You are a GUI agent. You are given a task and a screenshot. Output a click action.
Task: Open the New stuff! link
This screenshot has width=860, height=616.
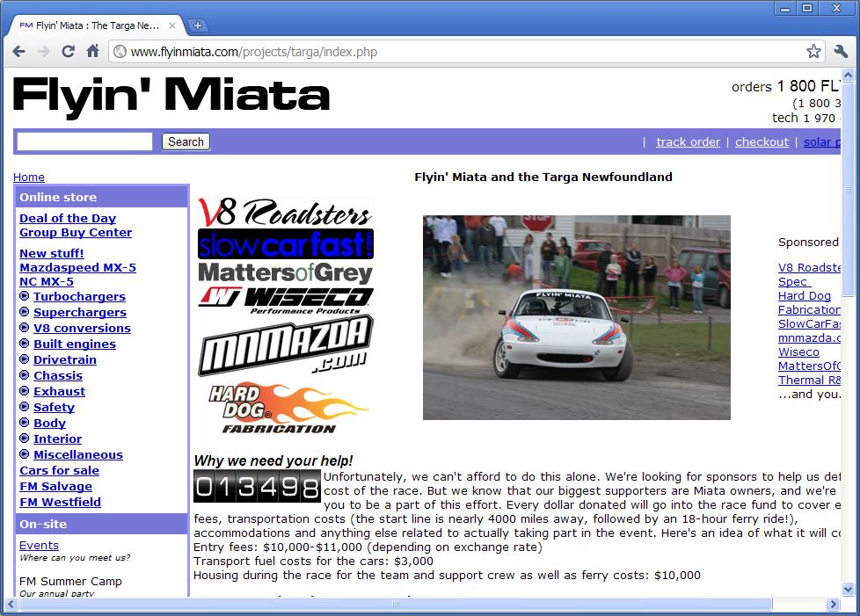[x=52, y=253]
